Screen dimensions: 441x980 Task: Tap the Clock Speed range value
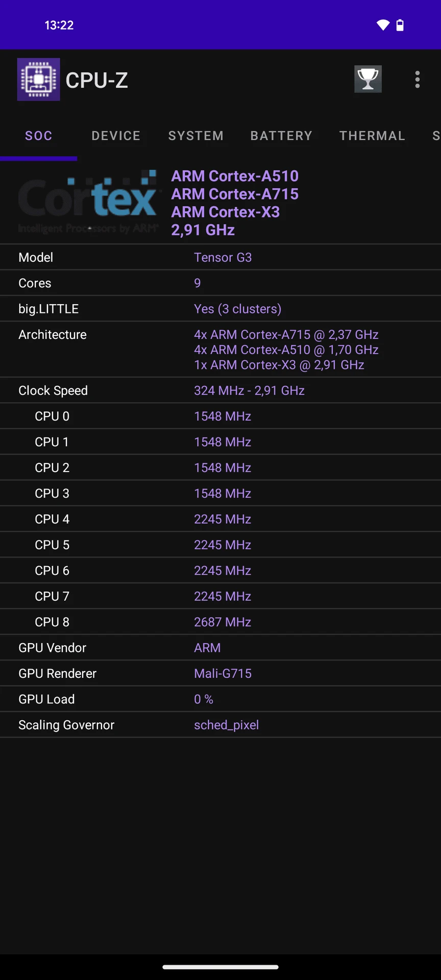(x=250, y=390)
